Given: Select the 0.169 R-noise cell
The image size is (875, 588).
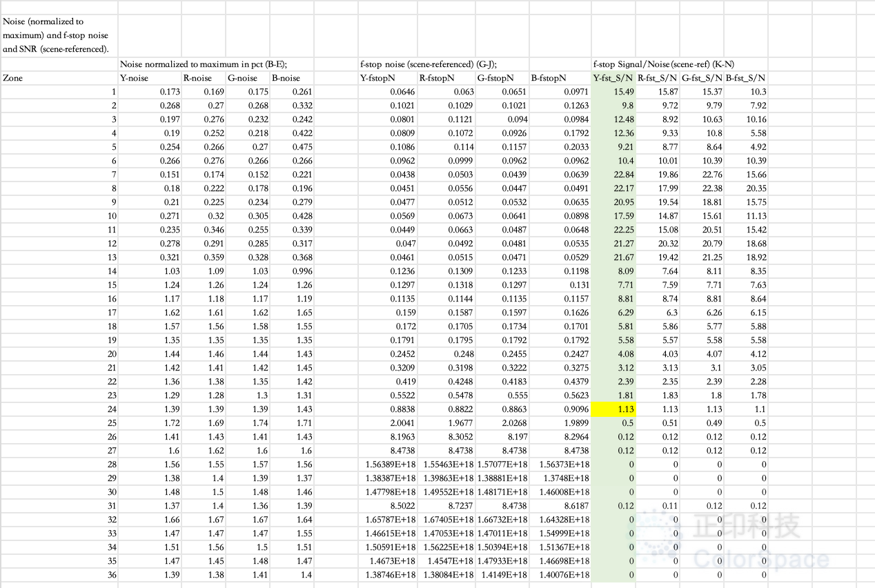Looking at the screenshot, I should click(x=204, y=92).
